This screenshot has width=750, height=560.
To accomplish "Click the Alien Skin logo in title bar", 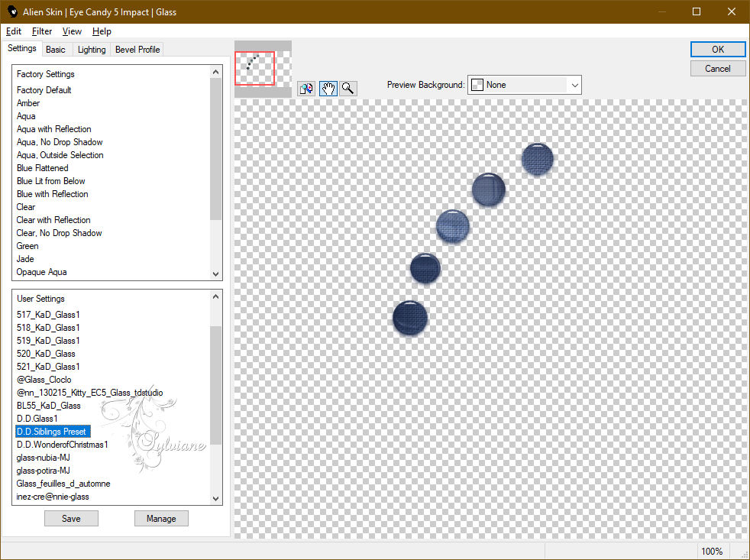I will [x=12, y=11].
